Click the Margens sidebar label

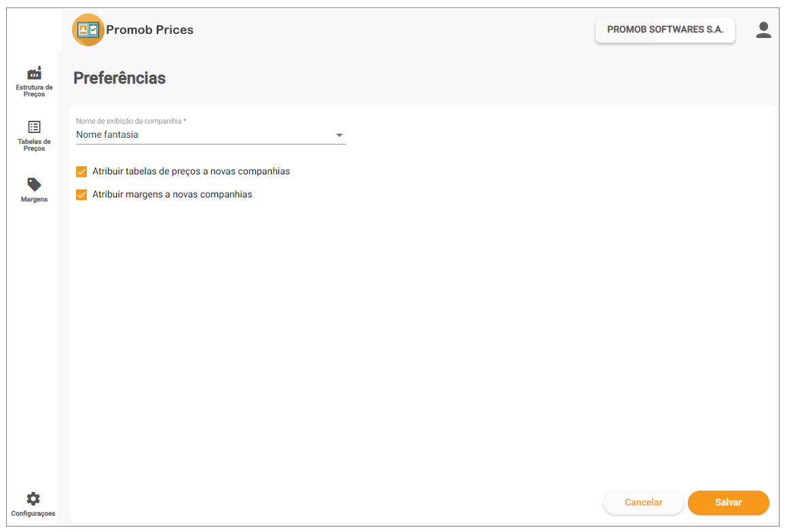pos(34,199)
